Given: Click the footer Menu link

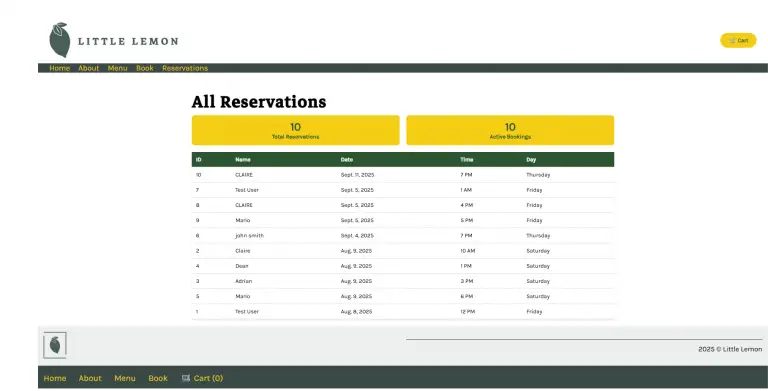Looking at the screenshot, I should [125, 378].
